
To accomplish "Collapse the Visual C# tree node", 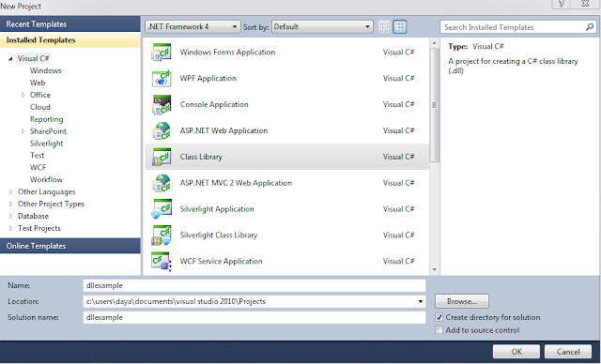I will click(10, 58).
